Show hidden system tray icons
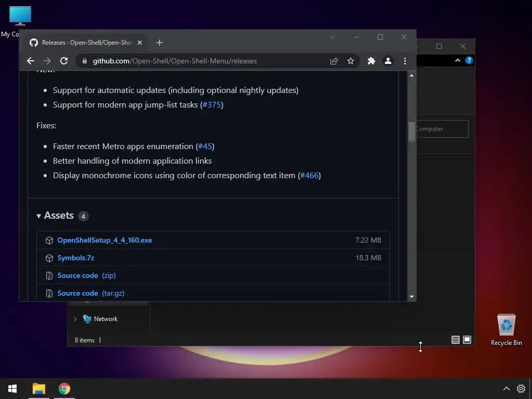 [x=506, y=389]
